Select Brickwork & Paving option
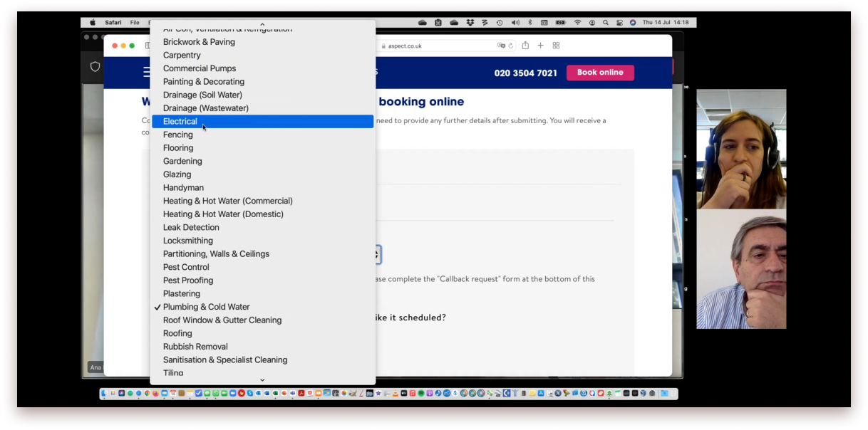This screenshot has height=430, width=868. (263, 42)
